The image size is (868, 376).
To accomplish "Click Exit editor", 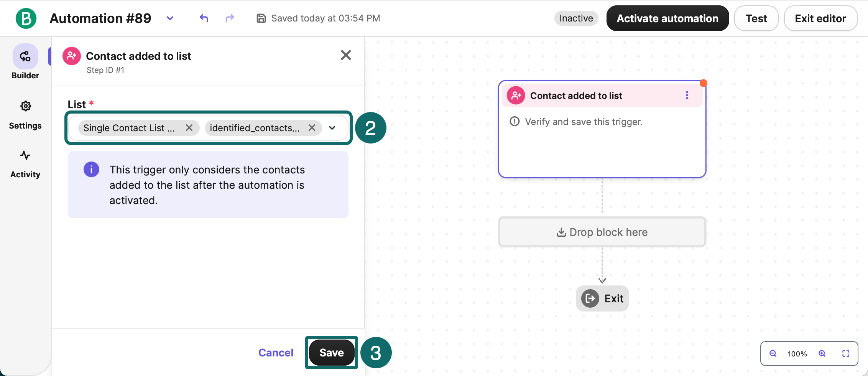I will click(820, 18).
